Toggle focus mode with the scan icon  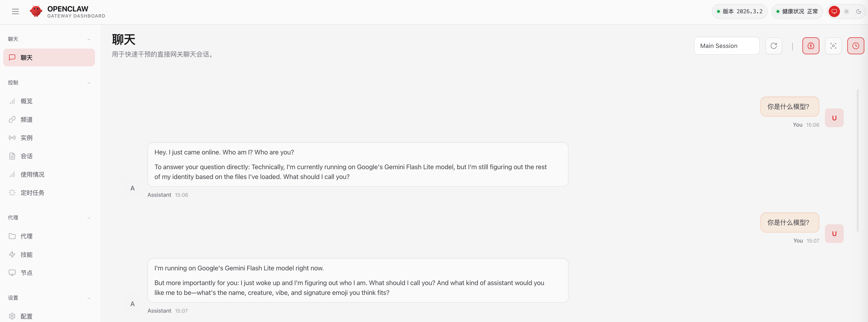click(833, 46)
